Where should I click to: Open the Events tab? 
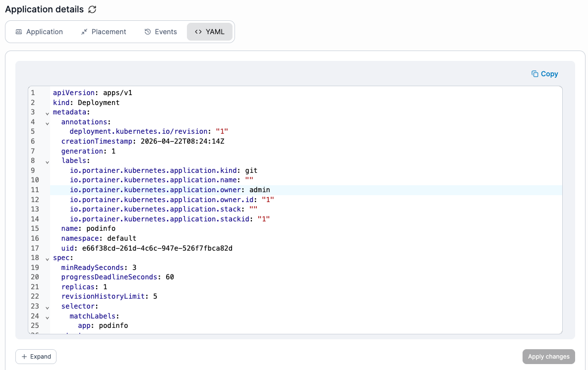point(161,32)
